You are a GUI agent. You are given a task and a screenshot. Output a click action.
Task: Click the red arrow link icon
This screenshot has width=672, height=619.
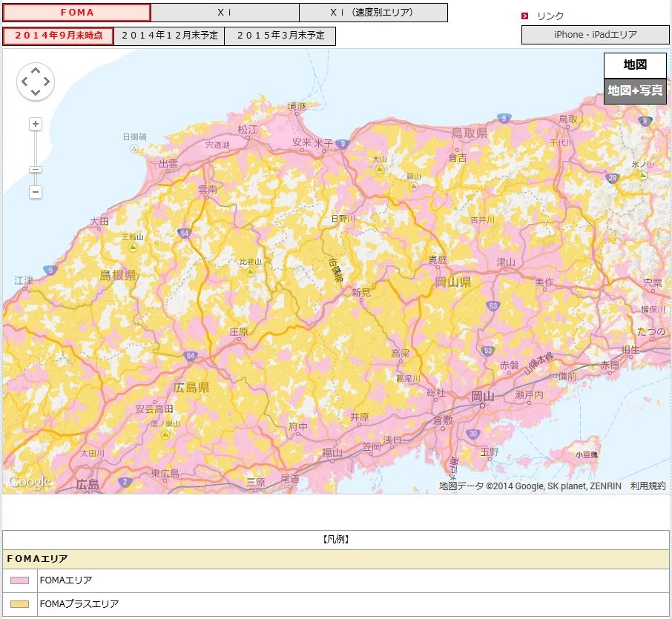[x=524, y=16]
